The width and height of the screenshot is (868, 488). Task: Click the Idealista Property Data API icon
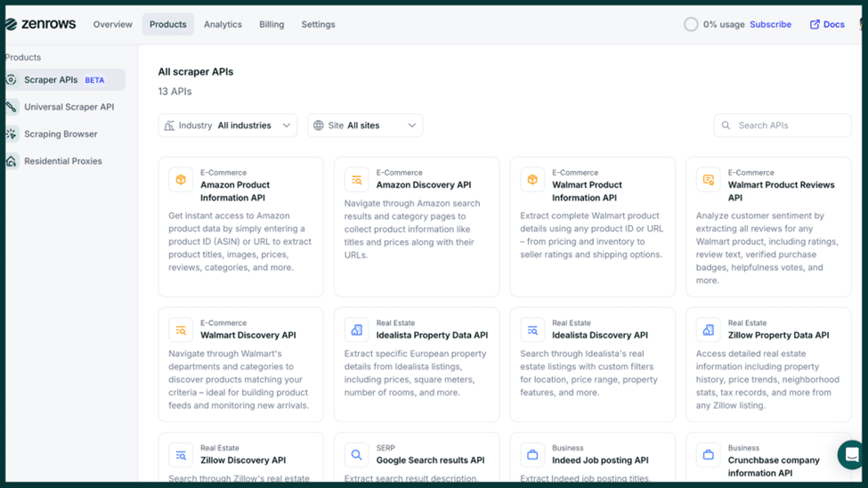[x=356, y=330]
